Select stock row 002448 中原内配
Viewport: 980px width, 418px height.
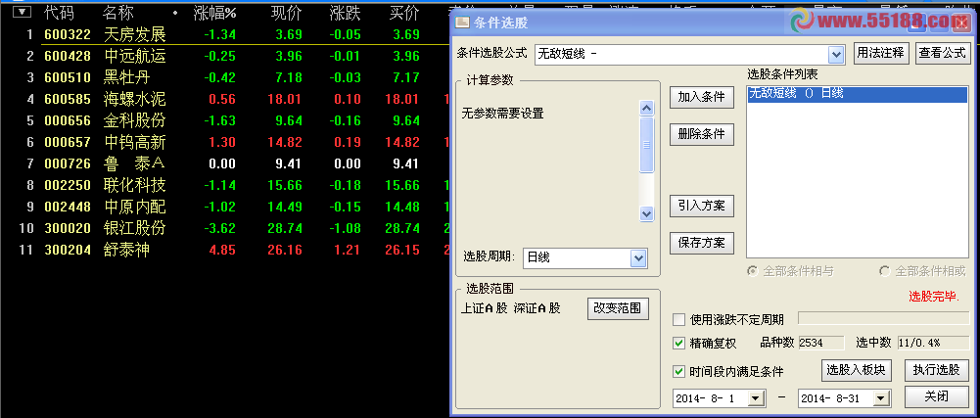click(x=225, y=207)
